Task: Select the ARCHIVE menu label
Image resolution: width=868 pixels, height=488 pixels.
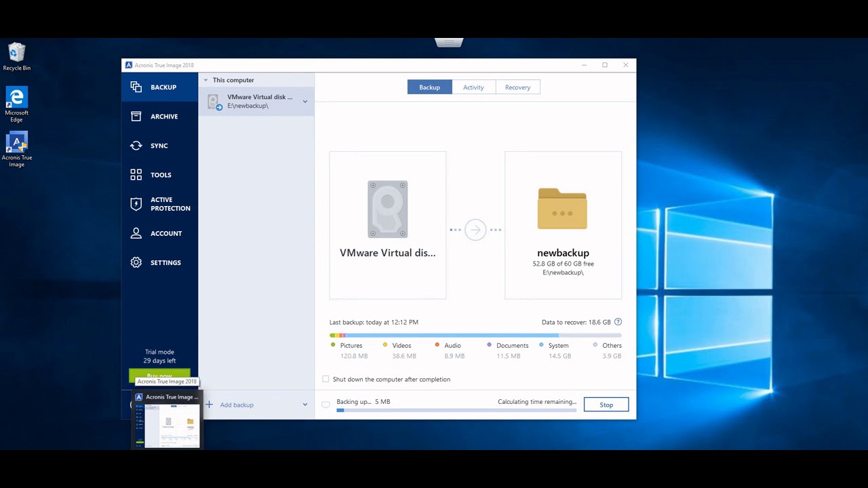Action: click(164, 117)
